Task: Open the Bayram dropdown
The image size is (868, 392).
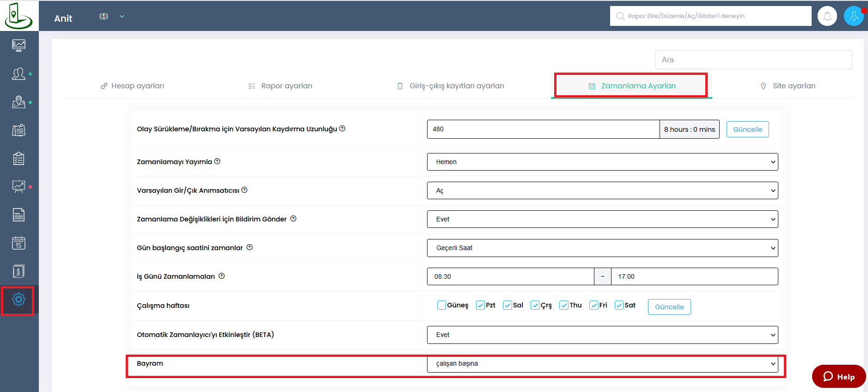Action: (602, 364)
